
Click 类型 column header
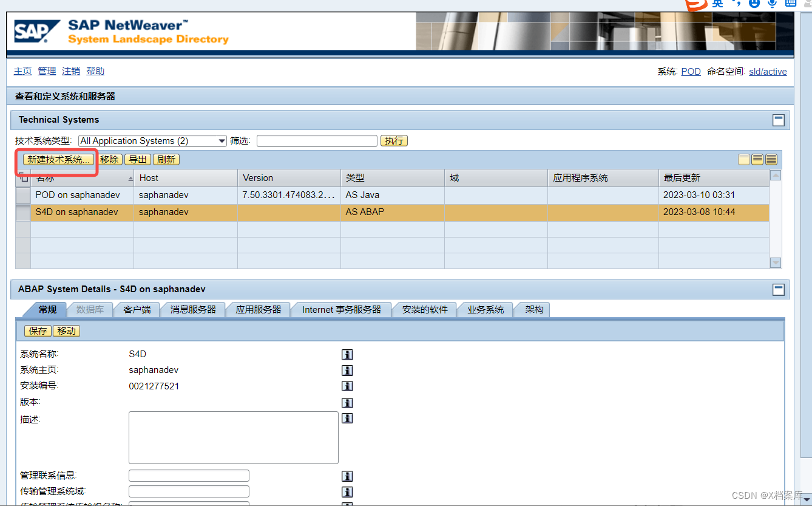point(393,178)
